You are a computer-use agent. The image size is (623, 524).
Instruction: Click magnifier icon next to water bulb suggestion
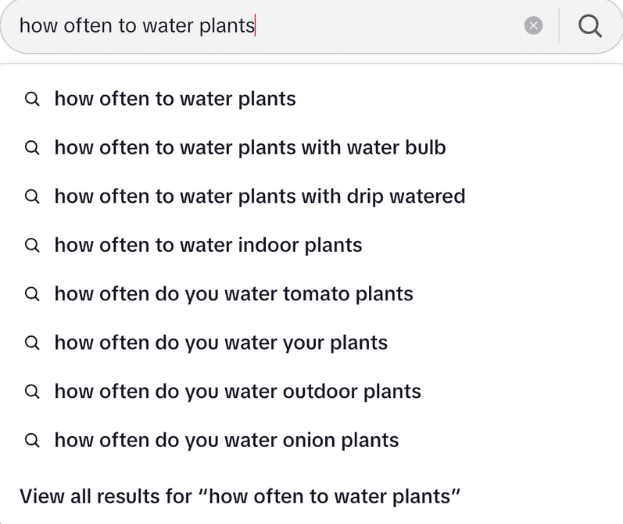(x=32, y=148)
